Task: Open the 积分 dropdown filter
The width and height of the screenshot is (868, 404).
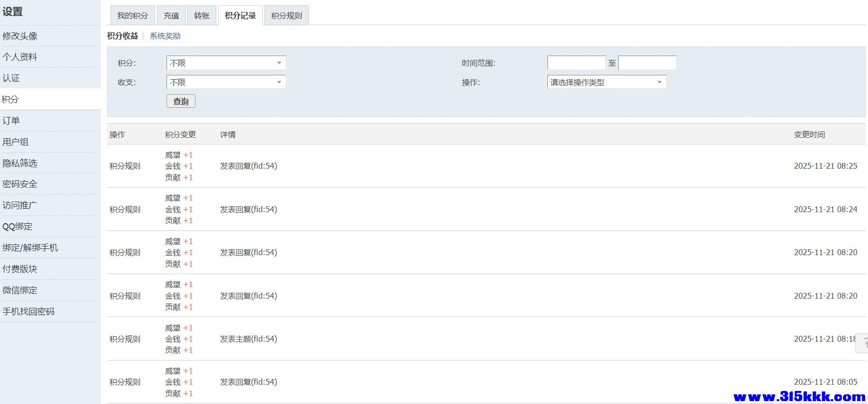Action: tap(226, 63)
